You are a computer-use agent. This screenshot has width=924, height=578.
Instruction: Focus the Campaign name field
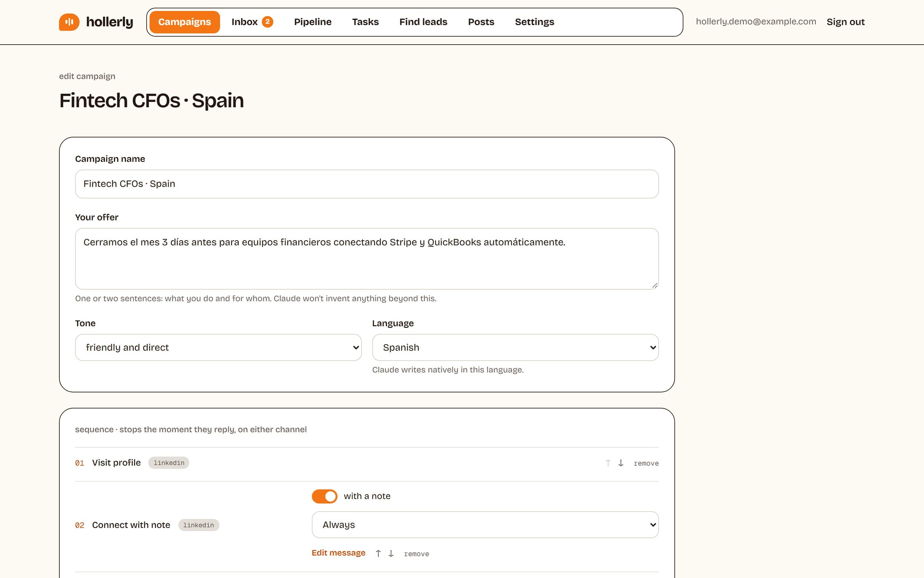point(366,184)
